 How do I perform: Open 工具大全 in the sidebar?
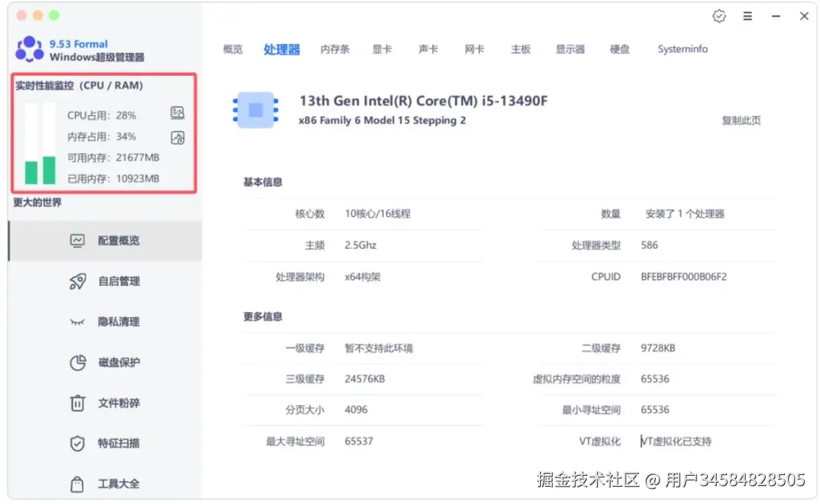point(105,484)
